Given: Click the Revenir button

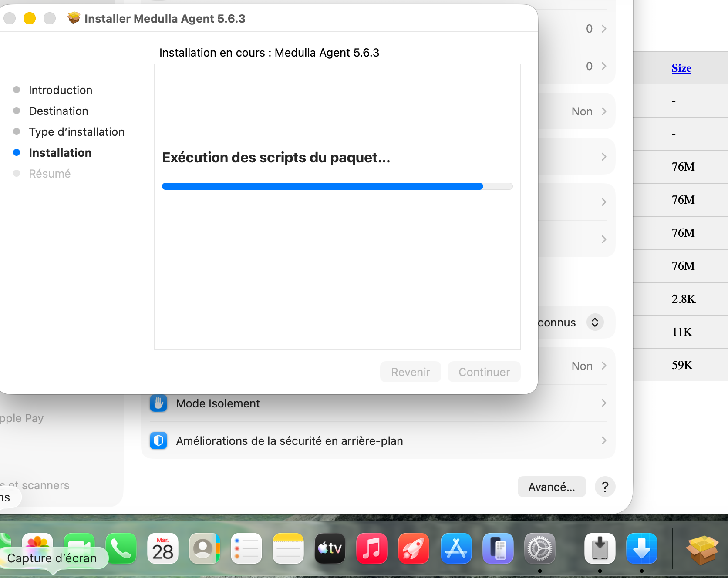Looking at the screenshot, I should (410, 372).
